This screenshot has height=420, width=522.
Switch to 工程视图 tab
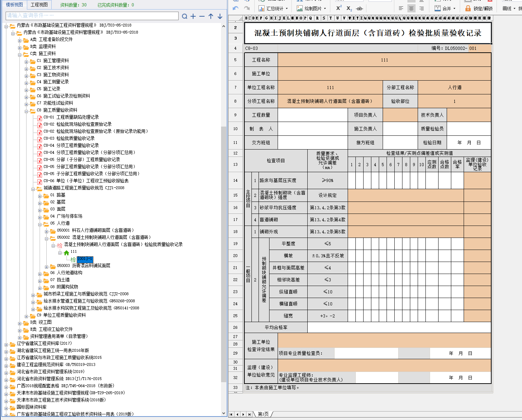point(39,5)
